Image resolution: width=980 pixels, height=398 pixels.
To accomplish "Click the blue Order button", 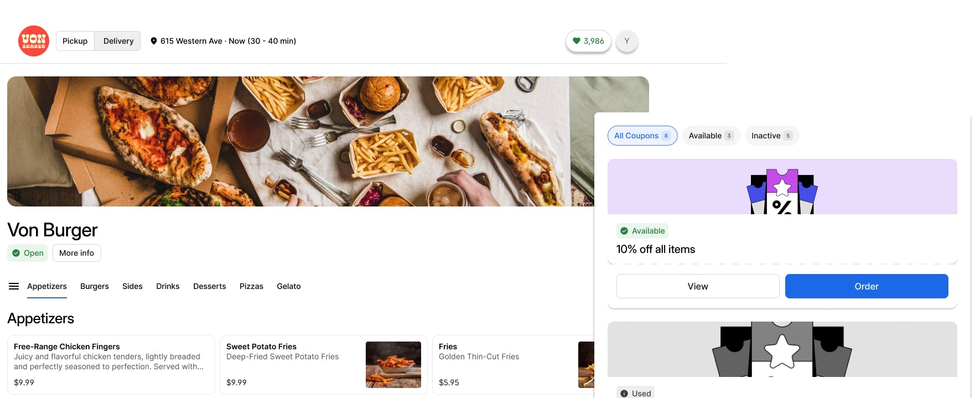I will pos(867,286).
